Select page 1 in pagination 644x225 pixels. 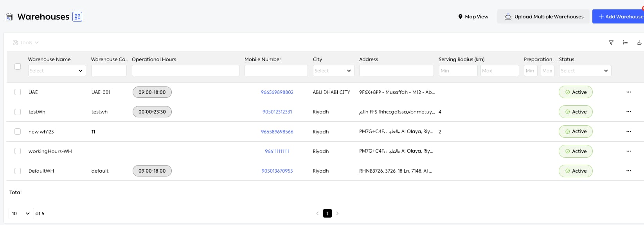pyautogui.click(x=327, y=213)
